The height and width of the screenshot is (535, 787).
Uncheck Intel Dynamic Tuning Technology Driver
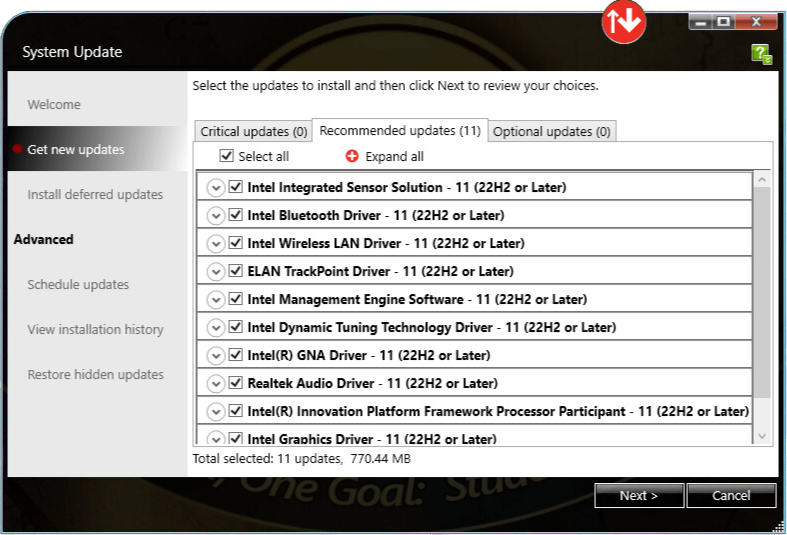pos(235,327)
